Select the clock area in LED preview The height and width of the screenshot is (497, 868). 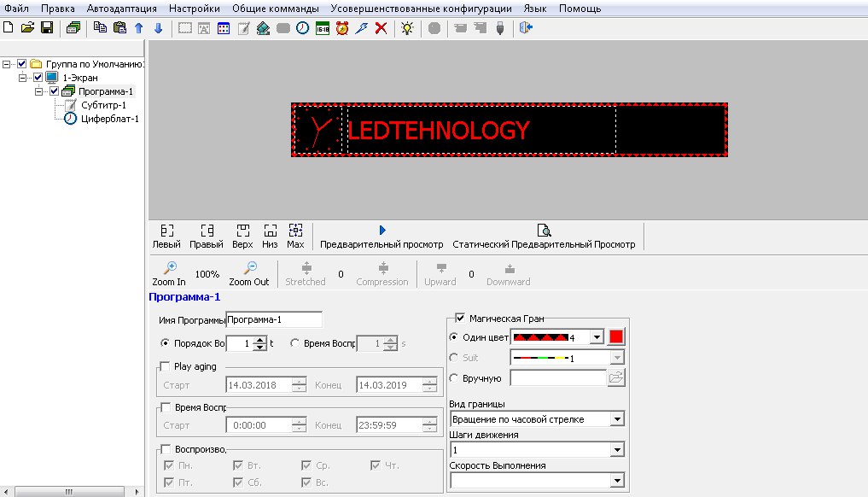point(319,130)
